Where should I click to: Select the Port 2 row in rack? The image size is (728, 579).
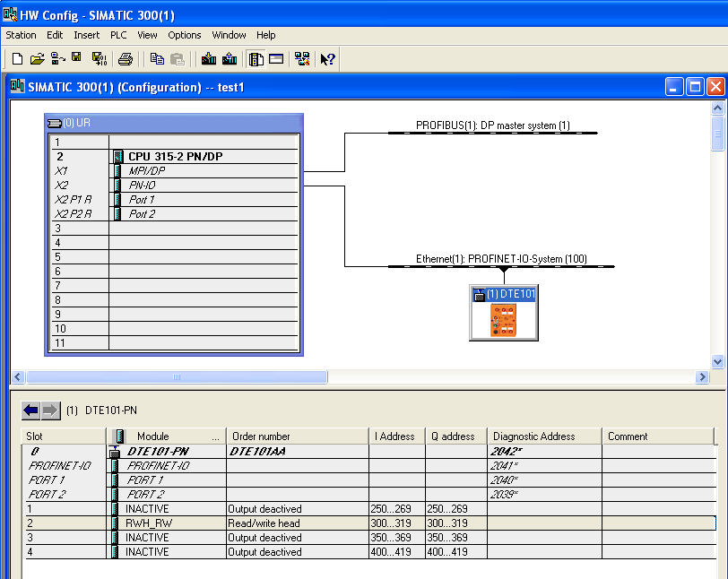click(175, 214)
